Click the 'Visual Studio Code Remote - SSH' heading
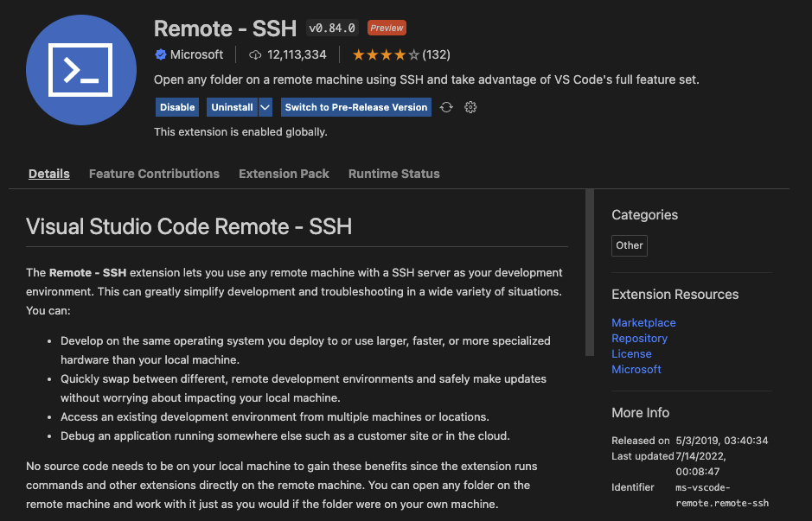This screenshot has height=521, width=812. point(189,226)
